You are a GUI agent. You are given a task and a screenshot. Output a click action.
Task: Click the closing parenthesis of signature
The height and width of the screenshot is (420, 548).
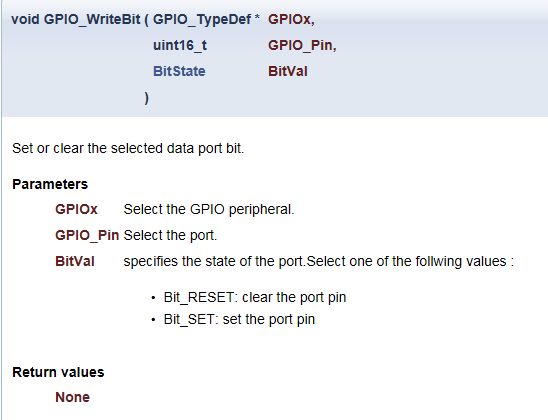147,98
